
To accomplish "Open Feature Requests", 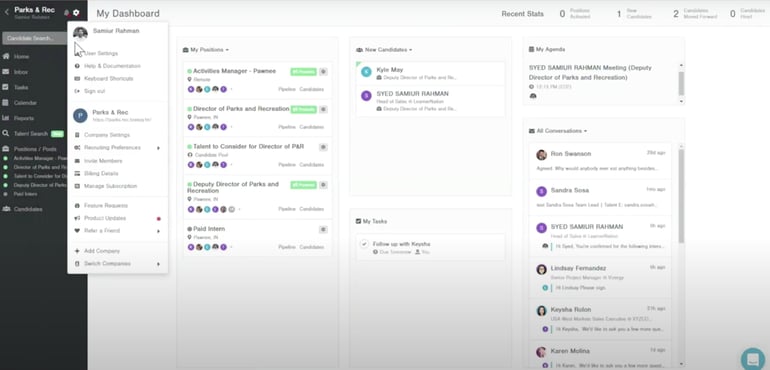I will point(106,205).
